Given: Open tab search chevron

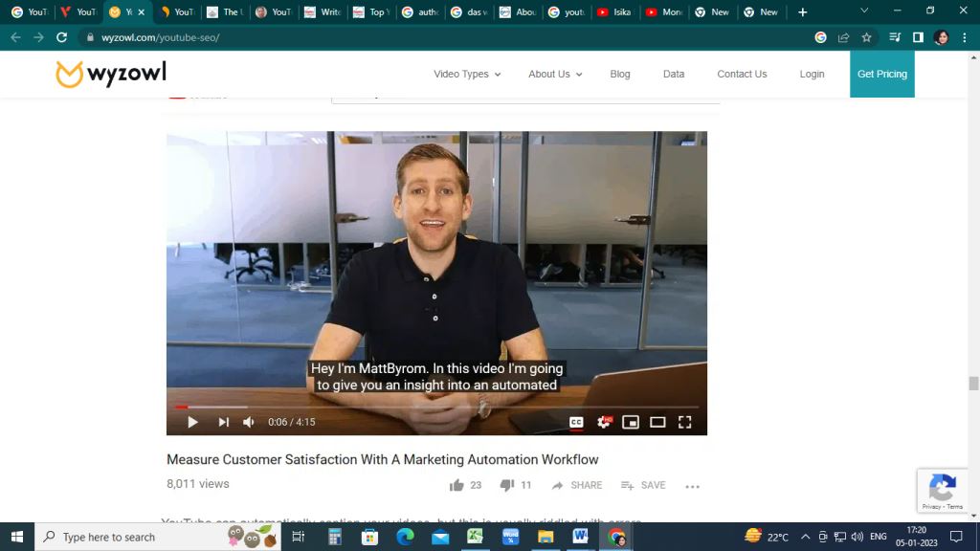Looking at the screenshot, I should 864,11.
